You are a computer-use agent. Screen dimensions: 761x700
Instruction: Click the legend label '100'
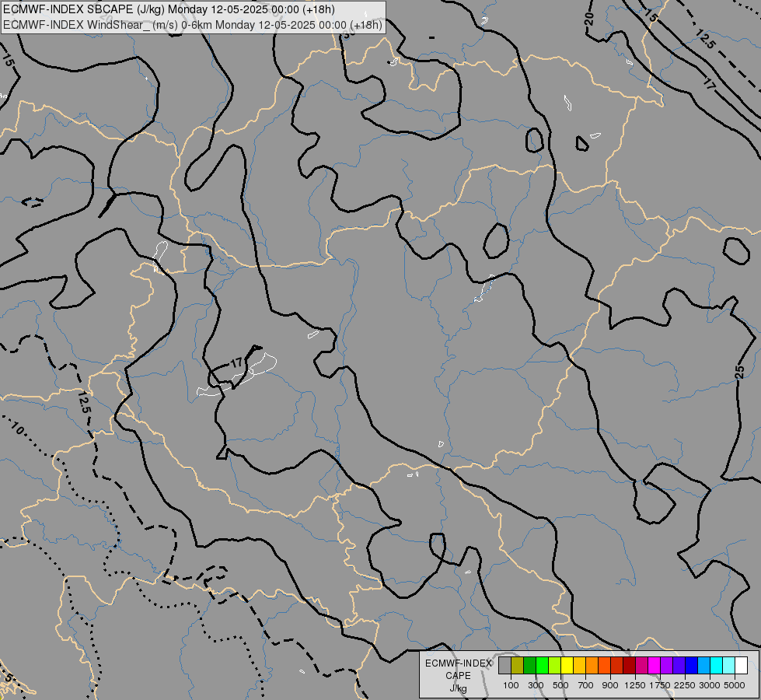511,685
